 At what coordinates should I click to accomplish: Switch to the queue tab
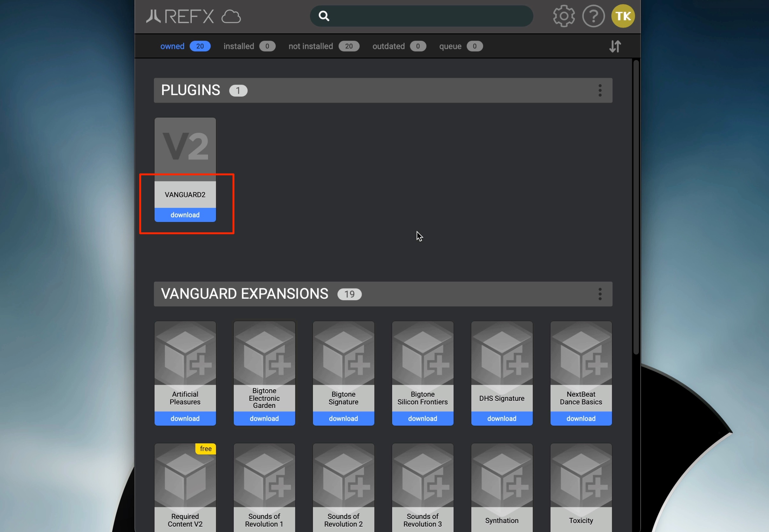[461, 46]
